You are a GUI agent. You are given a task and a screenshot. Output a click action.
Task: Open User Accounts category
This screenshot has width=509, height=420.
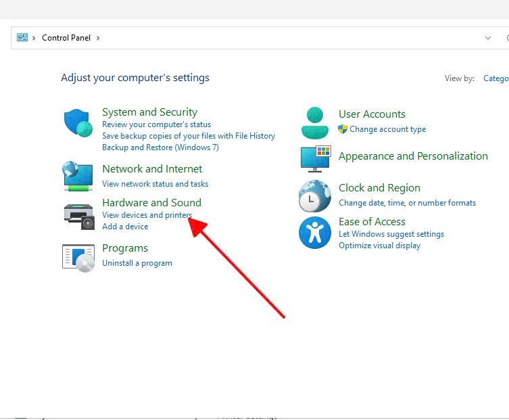click(x=372, y=114)
